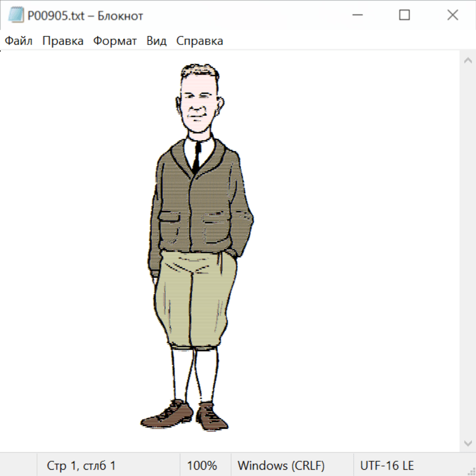Open the Файл menu
The height and width of the screenshot is (476, 476).
[19, 41]
